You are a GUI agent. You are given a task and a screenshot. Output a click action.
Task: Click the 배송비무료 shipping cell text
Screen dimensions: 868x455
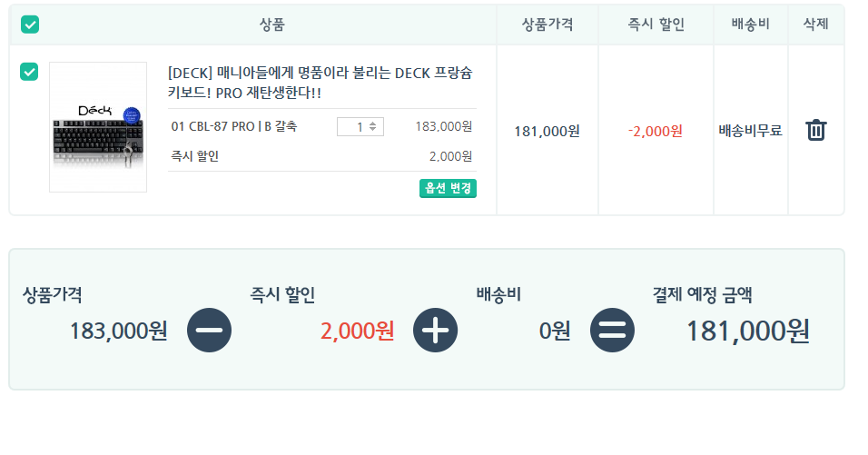[750, 131]
